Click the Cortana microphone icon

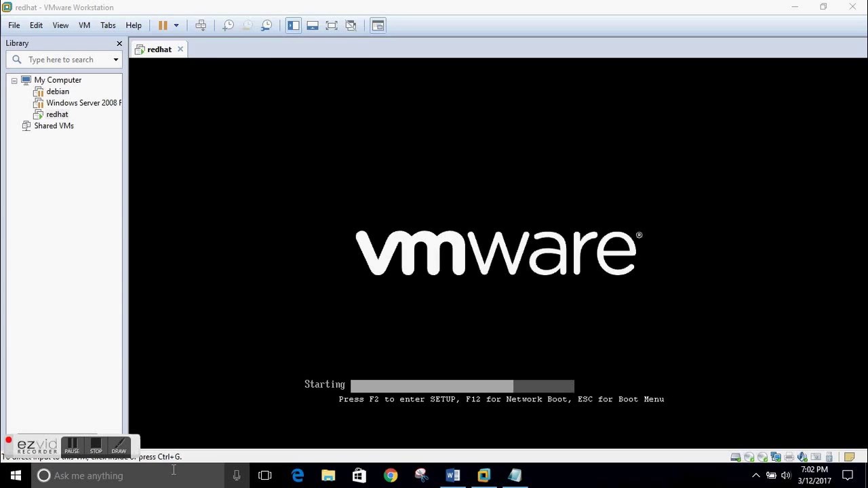(x=237, y=476)
